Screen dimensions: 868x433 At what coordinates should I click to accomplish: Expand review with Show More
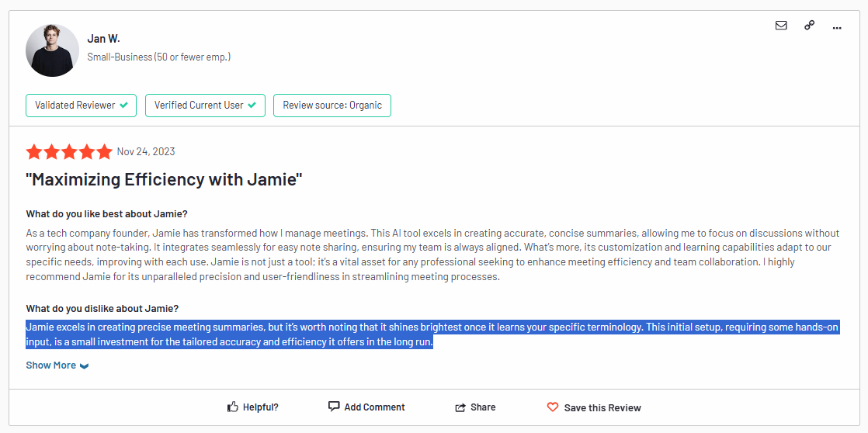pyautogui.click(x=57, y=365)
